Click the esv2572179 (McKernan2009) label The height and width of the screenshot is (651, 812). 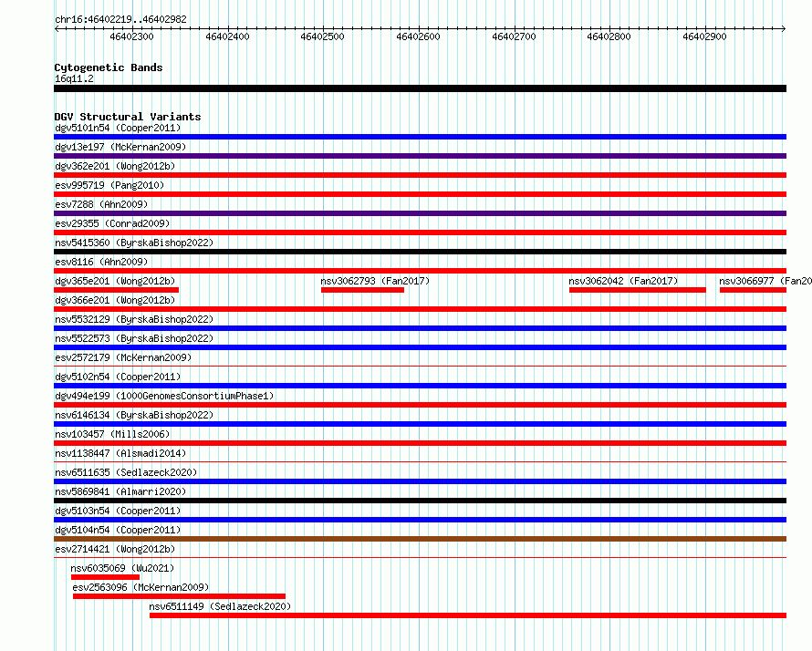(x=123, y=357)
